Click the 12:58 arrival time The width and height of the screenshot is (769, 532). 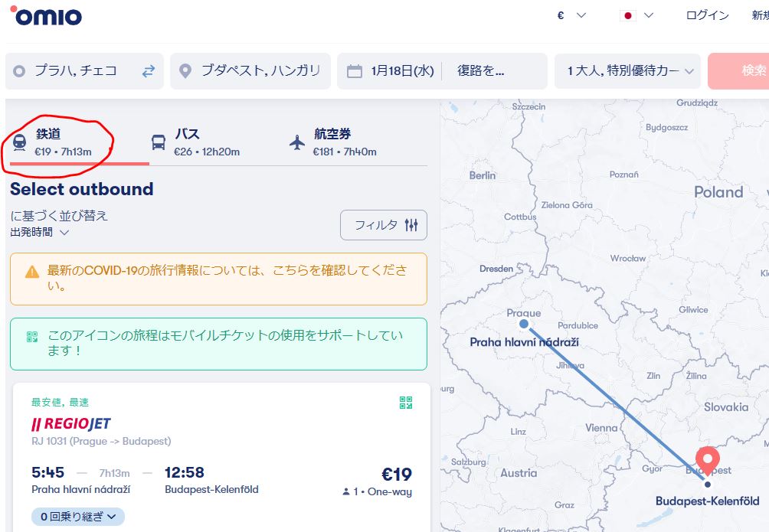point(185,472)
